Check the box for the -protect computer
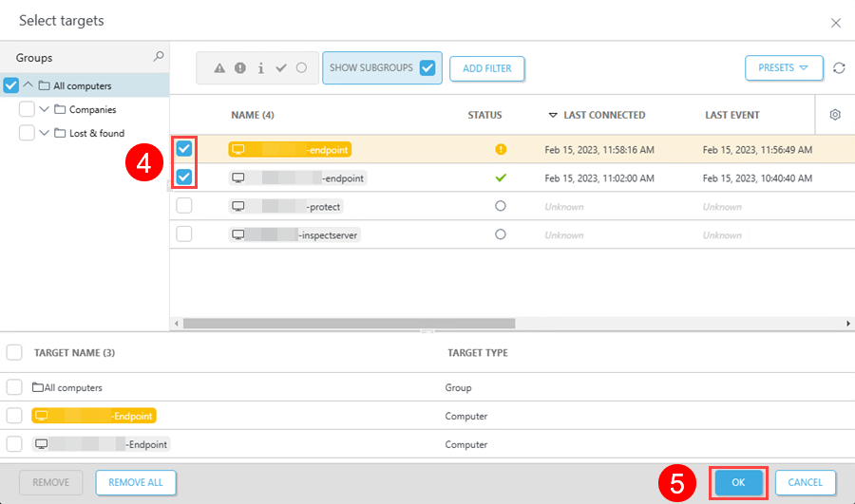The width and height of the screenshot is (855, 504). (184, 206)
